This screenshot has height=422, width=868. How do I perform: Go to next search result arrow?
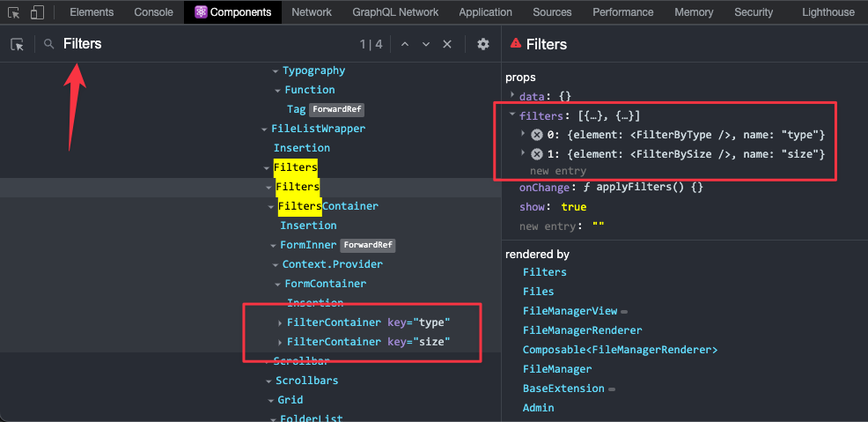[426, 44]
